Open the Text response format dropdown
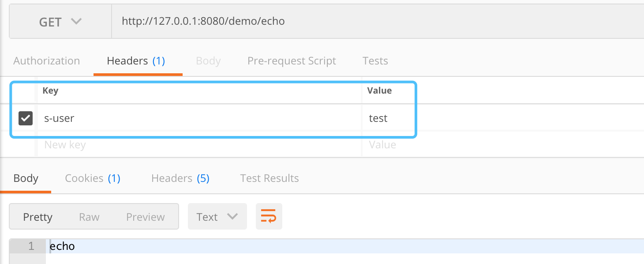The image size is (644, 264). click(x=217, y=216)
